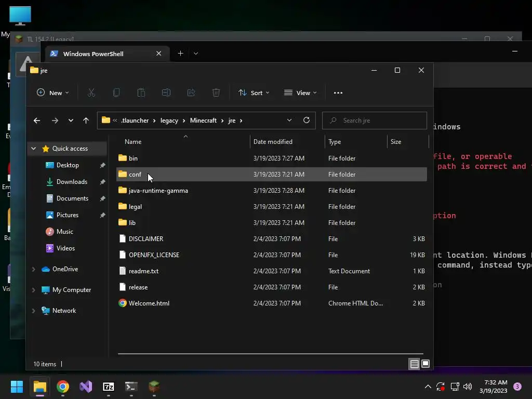Click the Paste icon in the Explorer toolbar
Viewport: 532px width, 399px height.
coord(141,92)
